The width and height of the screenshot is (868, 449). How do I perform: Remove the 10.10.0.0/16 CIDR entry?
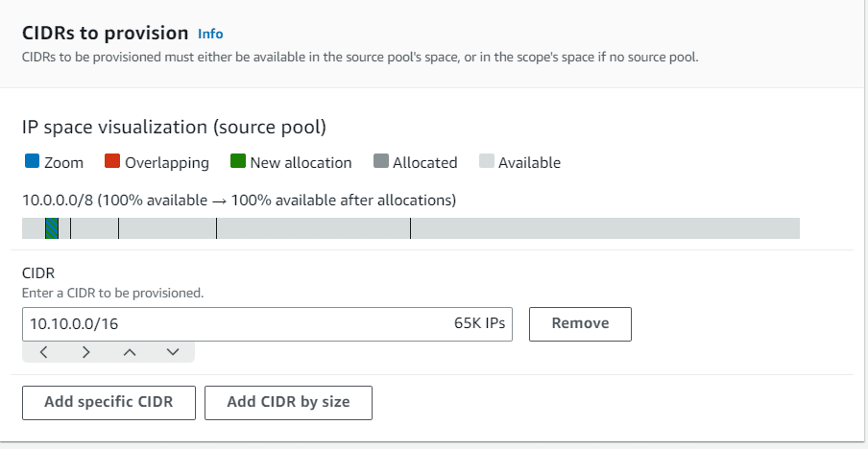(x=580, y=324)
